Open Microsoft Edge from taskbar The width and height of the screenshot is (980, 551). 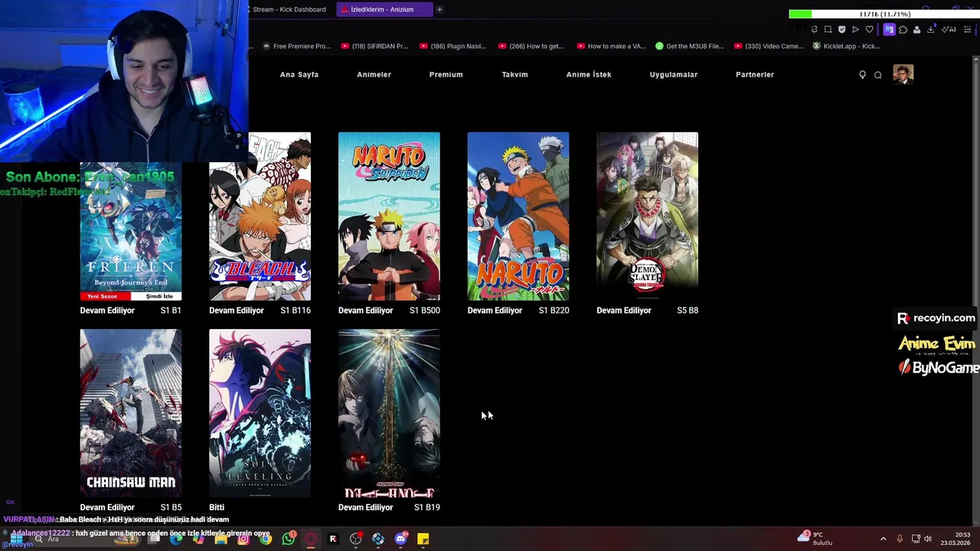click(176, 539)
